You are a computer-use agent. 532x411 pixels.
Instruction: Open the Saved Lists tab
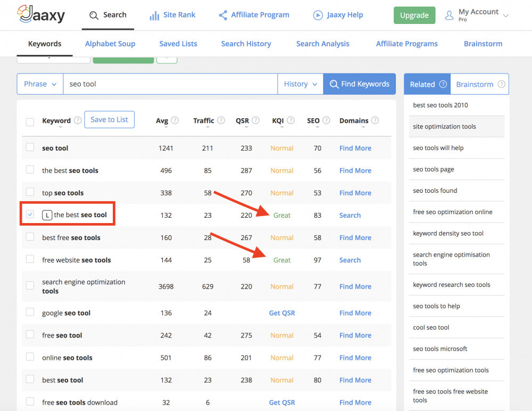coord(178,44)
